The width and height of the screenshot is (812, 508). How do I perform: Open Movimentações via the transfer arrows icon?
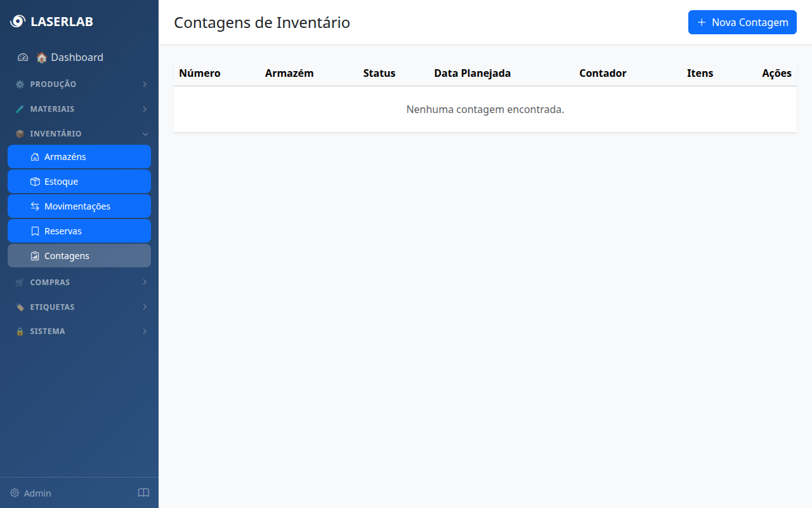35,206
